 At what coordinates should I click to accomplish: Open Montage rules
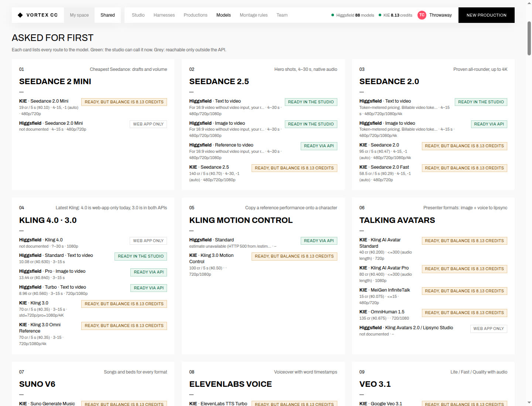253,15
